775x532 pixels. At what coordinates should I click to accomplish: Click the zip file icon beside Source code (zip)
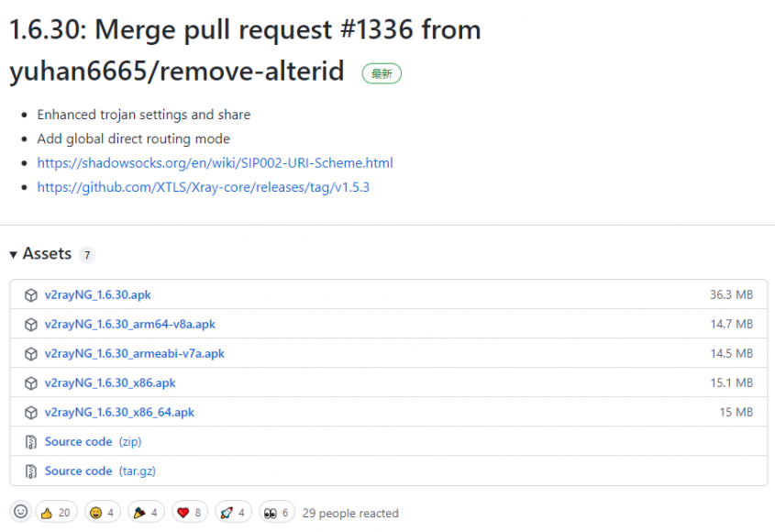30,441
